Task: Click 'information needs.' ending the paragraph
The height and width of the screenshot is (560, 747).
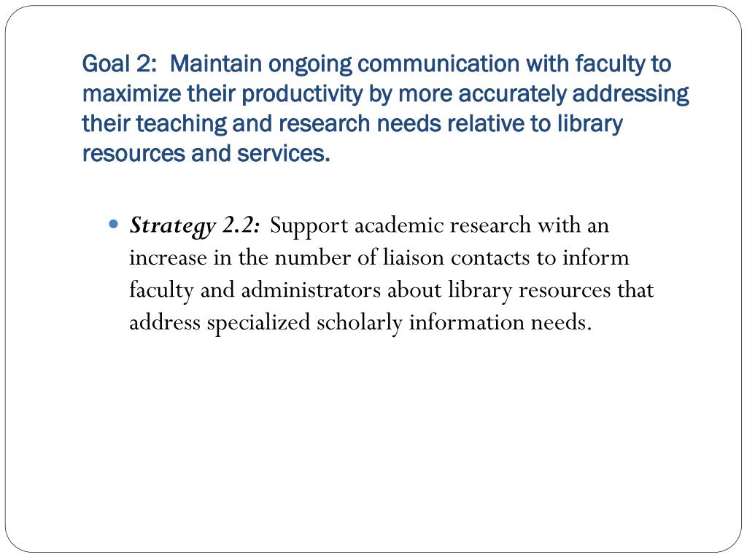Action: tap(500, 322)
